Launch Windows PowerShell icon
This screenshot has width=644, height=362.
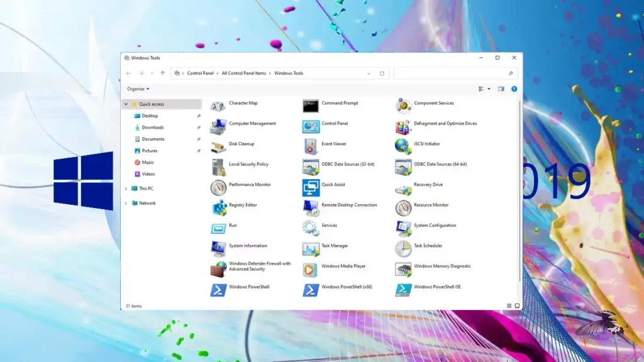(x=218, y=290)
